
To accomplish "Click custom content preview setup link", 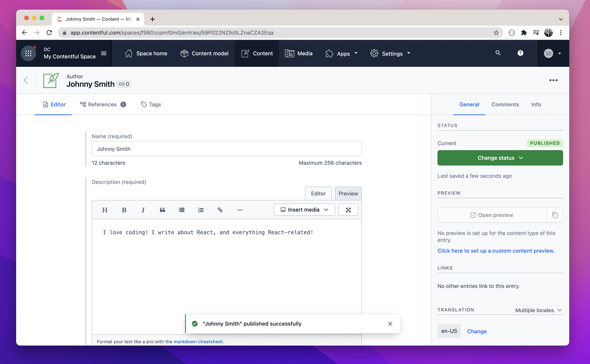I will (x=496, y=251).
